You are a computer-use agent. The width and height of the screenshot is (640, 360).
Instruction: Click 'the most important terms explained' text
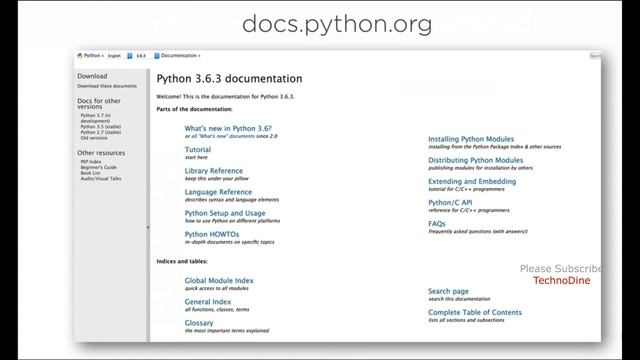point(227,331)
